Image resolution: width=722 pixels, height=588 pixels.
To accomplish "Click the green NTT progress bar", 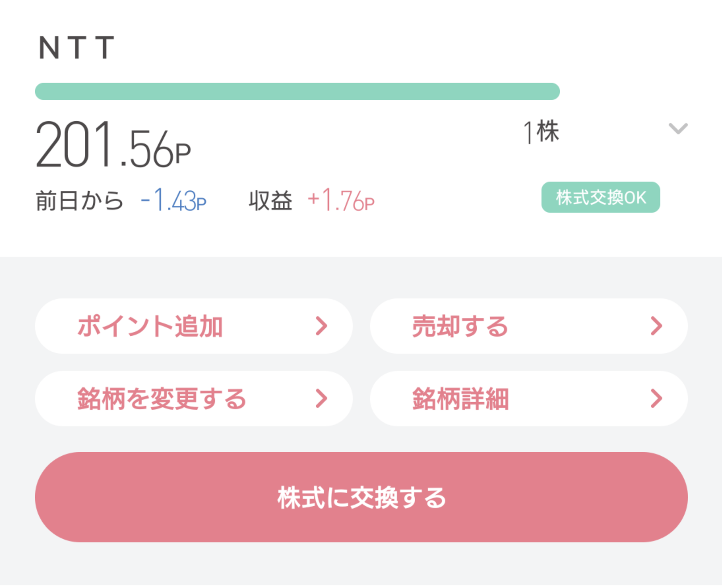I will (297, 91).
